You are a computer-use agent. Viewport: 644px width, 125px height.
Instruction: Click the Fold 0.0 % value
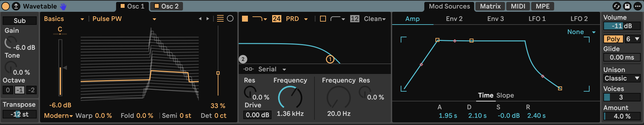click(x=145, y=116)
